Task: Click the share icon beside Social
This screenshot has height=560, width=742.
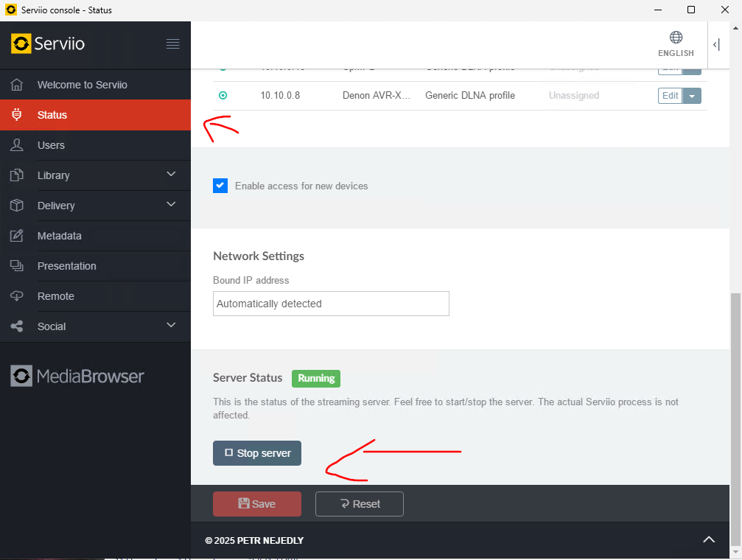Action: (16, 326)
